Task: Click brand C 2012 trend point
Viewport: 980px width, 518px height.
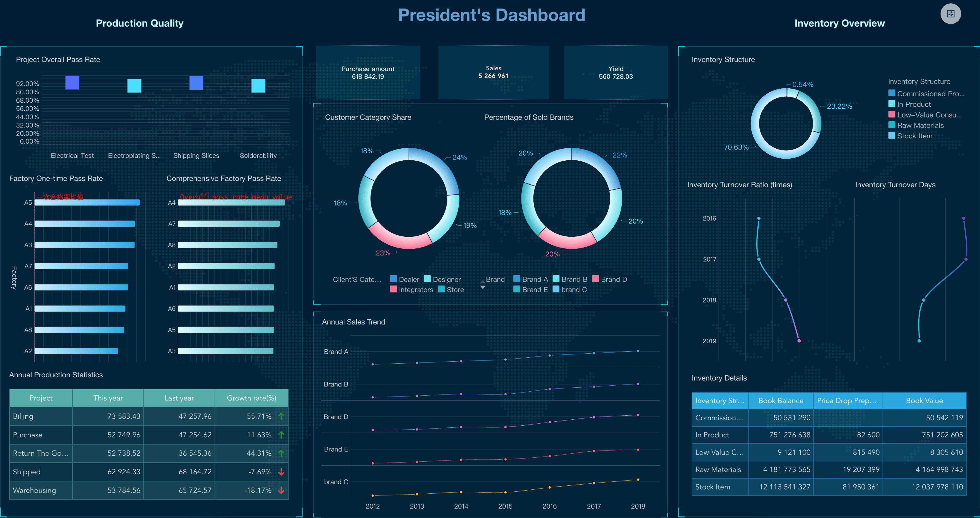Action: (373, 495)
